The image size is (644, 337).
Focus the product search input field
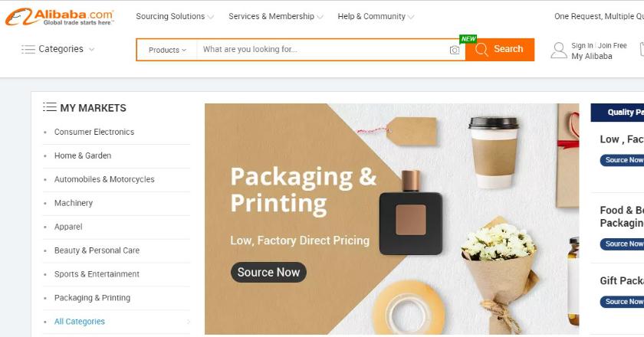coord(323,50)
